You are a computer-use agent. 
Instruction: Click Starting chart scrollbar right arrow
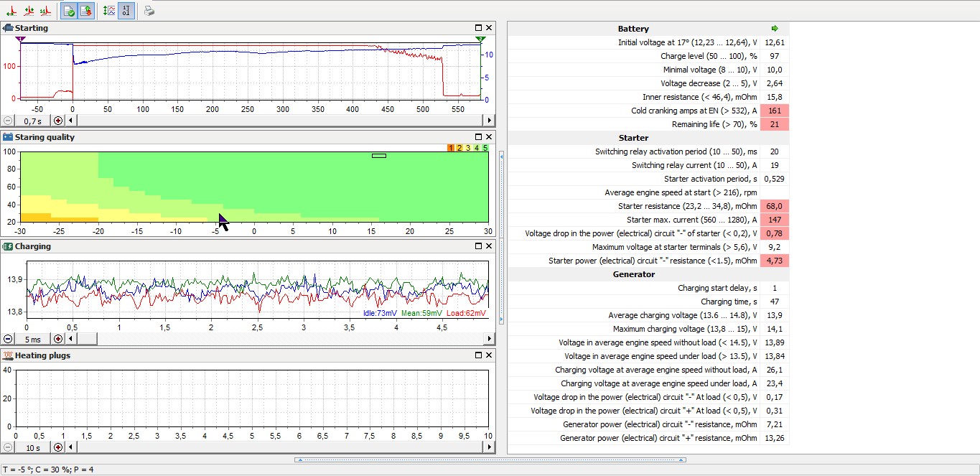pyautogui.click(x=490, y=121)
